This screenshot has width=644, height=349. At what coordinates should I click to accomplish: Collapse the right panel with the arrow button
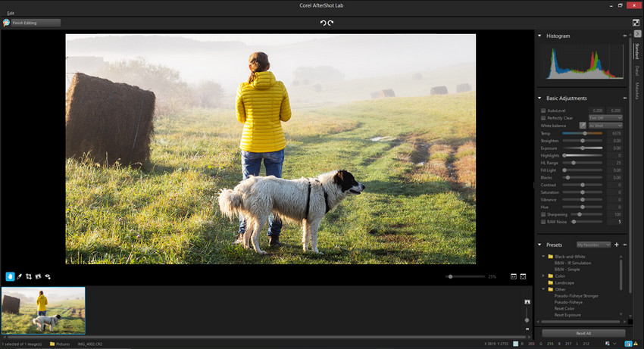tap(637, 33)
